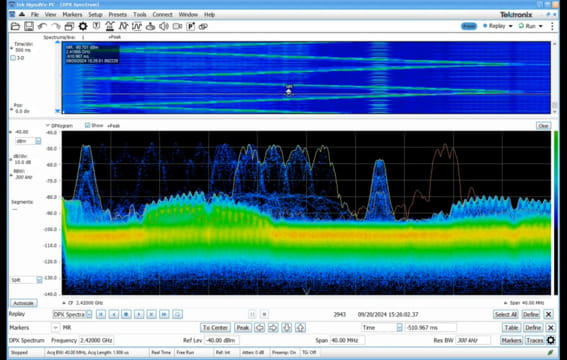This screenshot has width=567, height=360.
Task: Click the Trigger toolbar icon
Action: (96, 26)
